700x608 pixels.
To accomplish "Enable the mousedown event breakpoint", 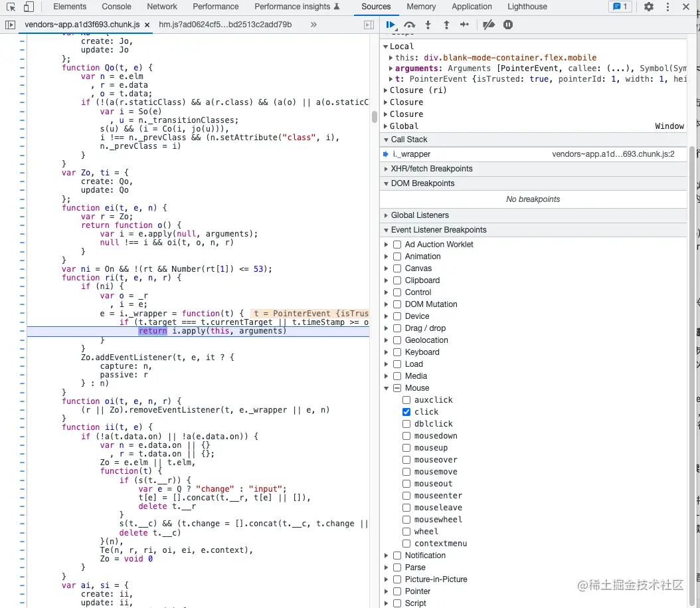I will point(406,436).
